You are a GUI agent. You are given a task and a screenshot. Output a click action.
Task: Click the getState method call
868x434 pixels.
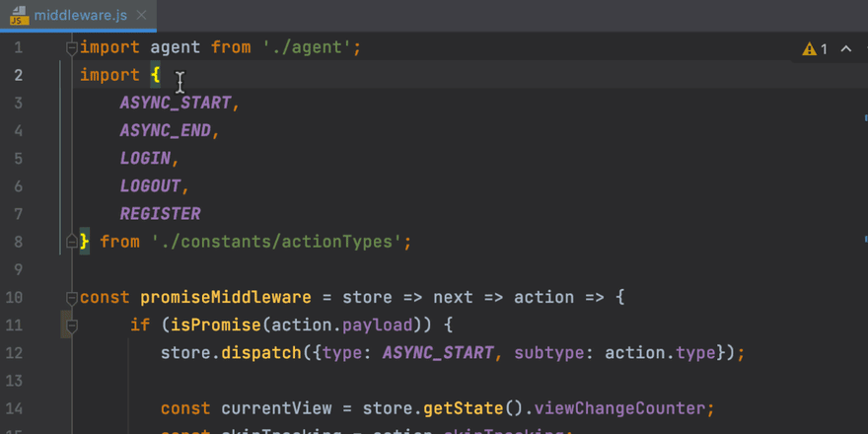464,408
